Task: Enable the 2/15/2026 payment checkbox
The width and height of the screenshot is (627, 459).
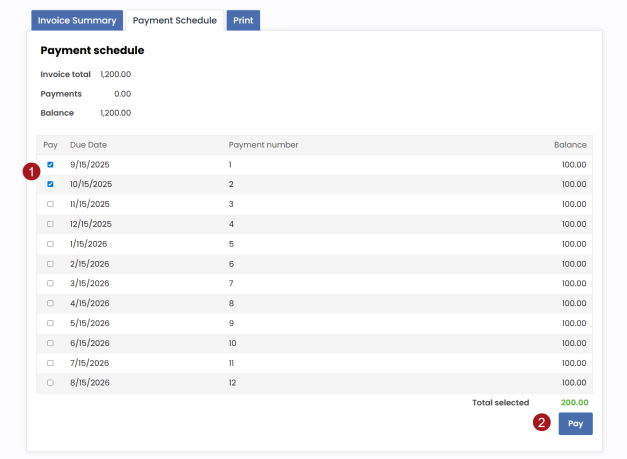Action: click(50, 264)
